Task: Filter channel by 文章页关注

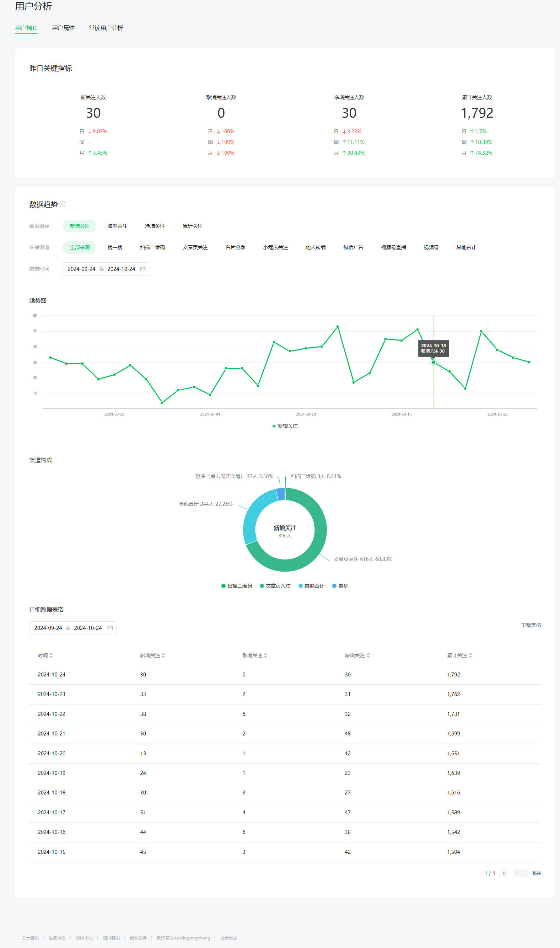Action: (195, 247)
